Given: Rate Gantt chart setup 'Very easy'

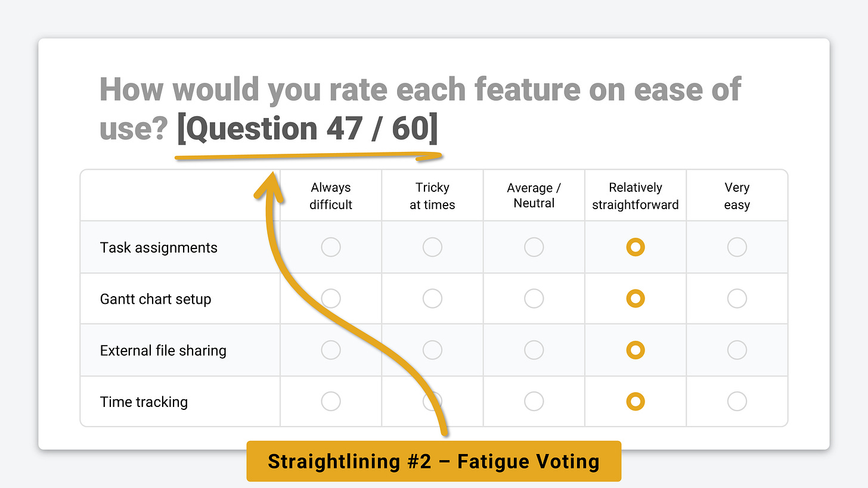Looking at the screenshot, I should point(737,299).
